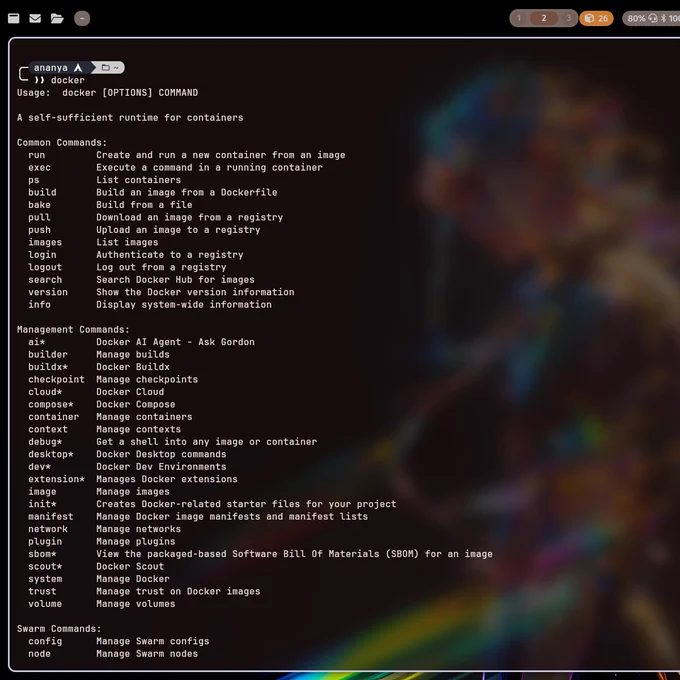Click the 'ananya' username in prompt
The height and width of the screenshot is (680, 680).
[51, 68]
